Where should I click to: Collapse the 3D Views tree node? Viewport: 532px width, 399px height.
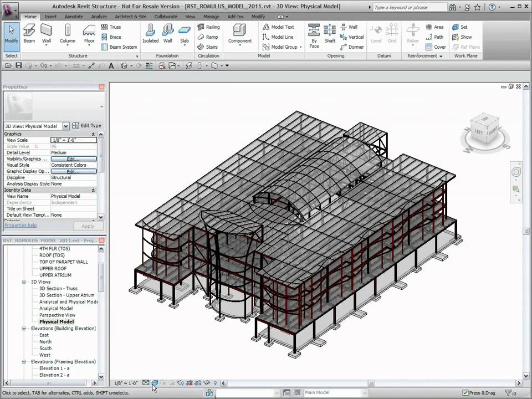[24, 282]
